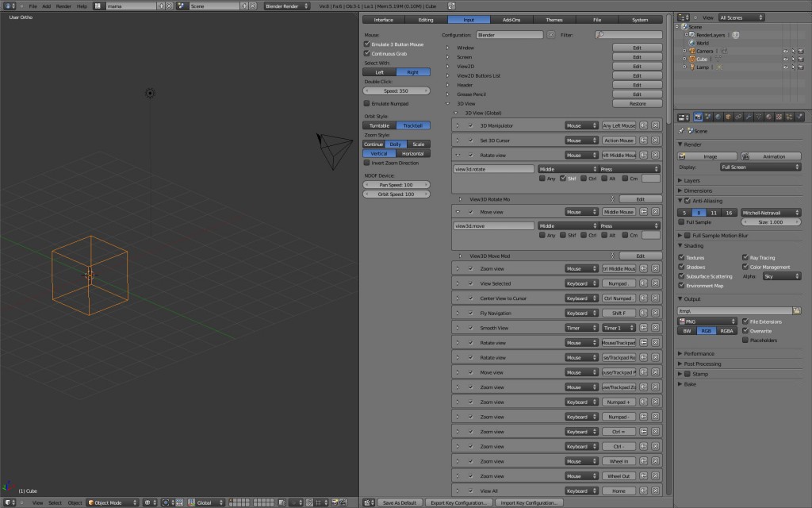The image size is (812, 508).
Task: Switch to the Themes preferences tab
Action: click(553, 19)
